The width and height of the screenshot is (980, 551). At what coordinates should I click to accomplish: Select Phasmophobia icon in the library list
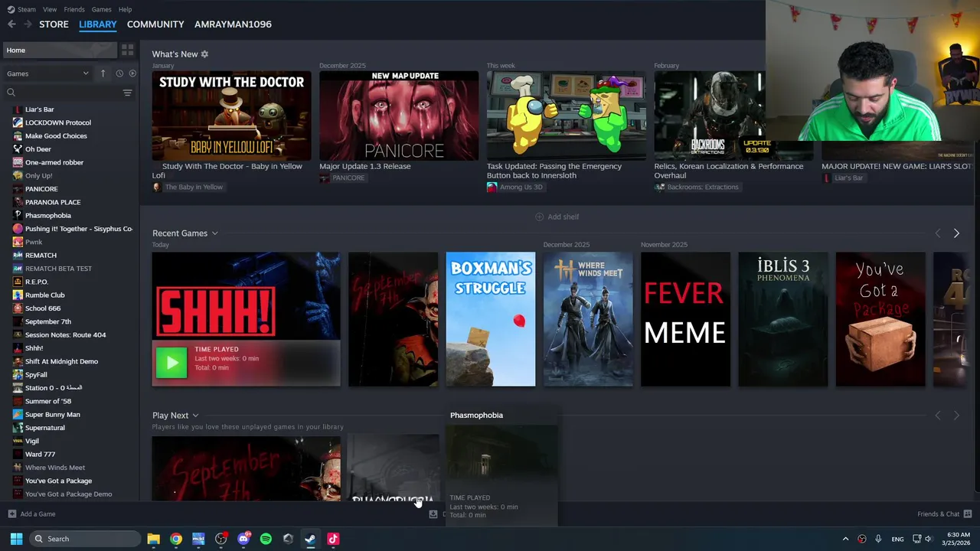click(18, 216)
